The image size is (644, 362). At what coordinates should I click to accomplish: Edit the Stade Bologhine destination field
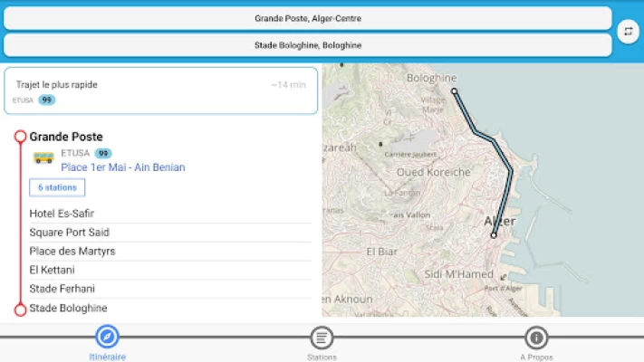(308, 45)
